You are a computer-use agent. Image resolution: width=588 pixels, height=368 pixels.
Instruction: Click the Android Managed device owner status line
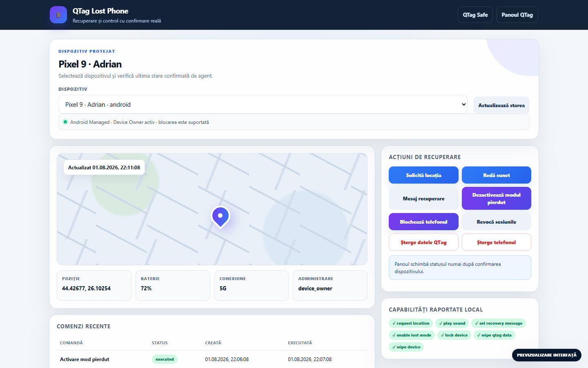(294, 122)
